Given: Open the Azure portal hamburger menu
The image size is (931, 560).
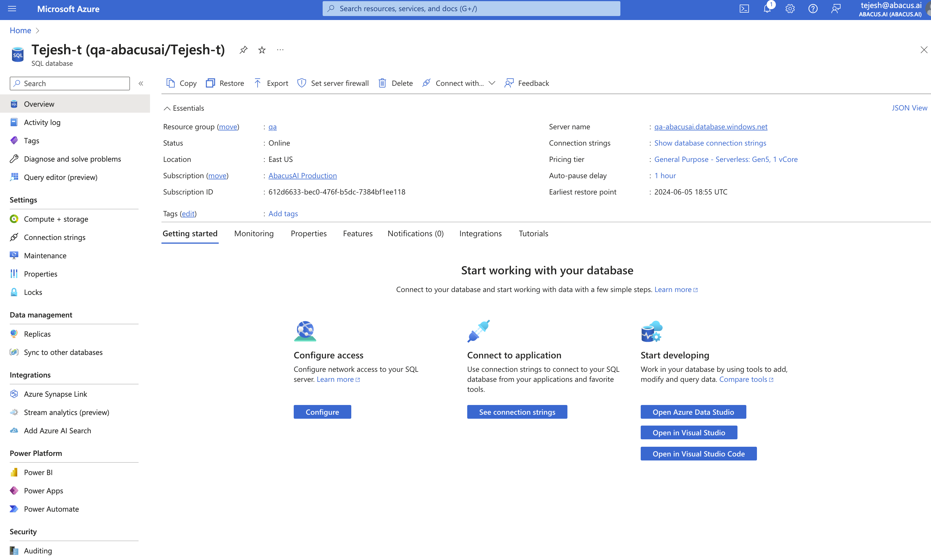Looking at the screenshot, I should (12, 9).
